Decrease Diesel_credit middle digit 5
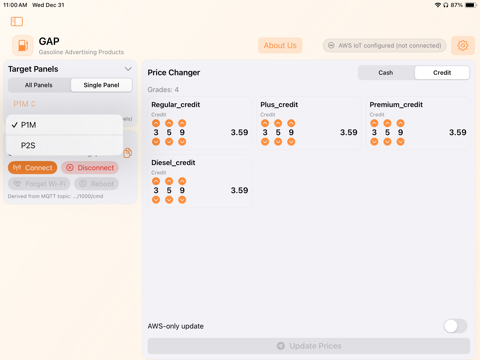 pyautogui.click(x=169, y=200)
